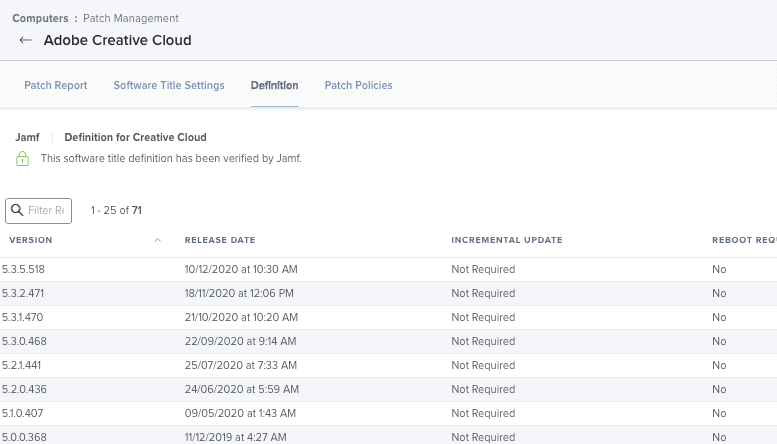
Task: Go back using the left arrow icon
Action: 25,40
